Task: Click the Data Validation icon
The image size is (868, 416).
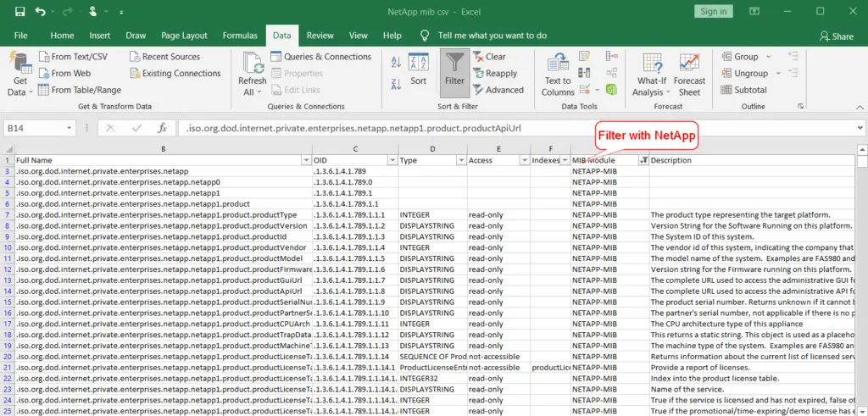Action: click(x=585, y=90)
